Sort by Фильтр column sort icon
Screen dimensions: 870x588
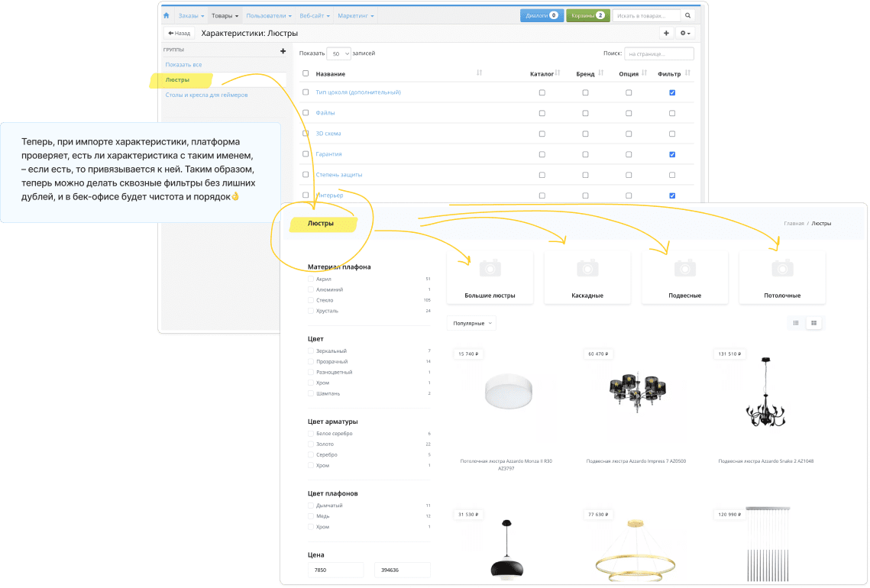pos(687,73)
